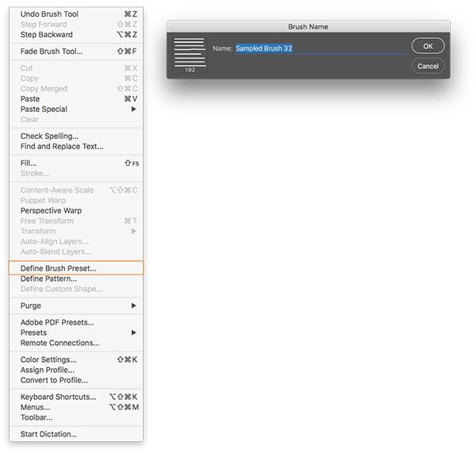
Task: Select Step Backward menu entry
Action: (x=76, y=35)
